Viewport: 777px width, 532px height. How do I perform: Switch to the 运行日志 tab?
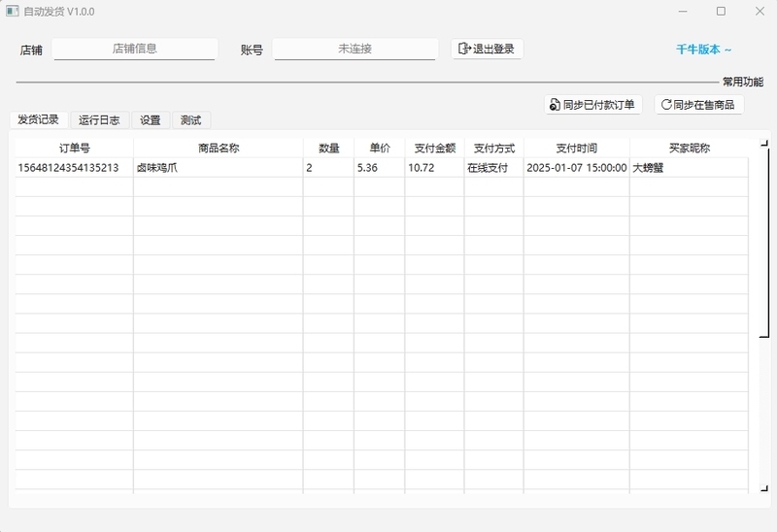99,119
